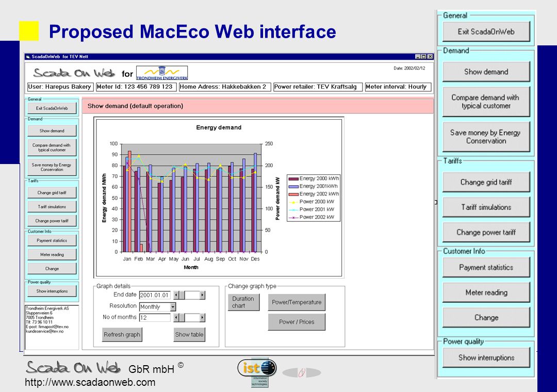The height and width of the screenshot is (392, 557).
Task: Click the ScadaOnWeb window title bar icon
Action: pos(28,57)
